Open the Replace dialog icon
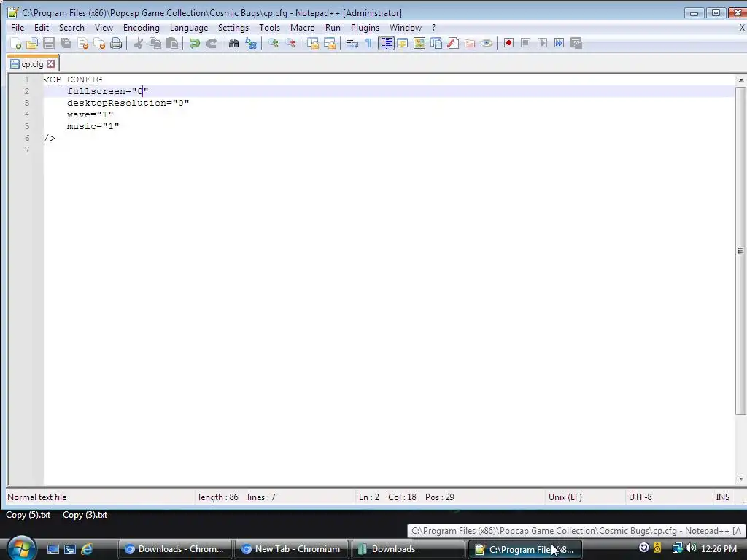This screenshot has width=747, height=560. (251, 43)
